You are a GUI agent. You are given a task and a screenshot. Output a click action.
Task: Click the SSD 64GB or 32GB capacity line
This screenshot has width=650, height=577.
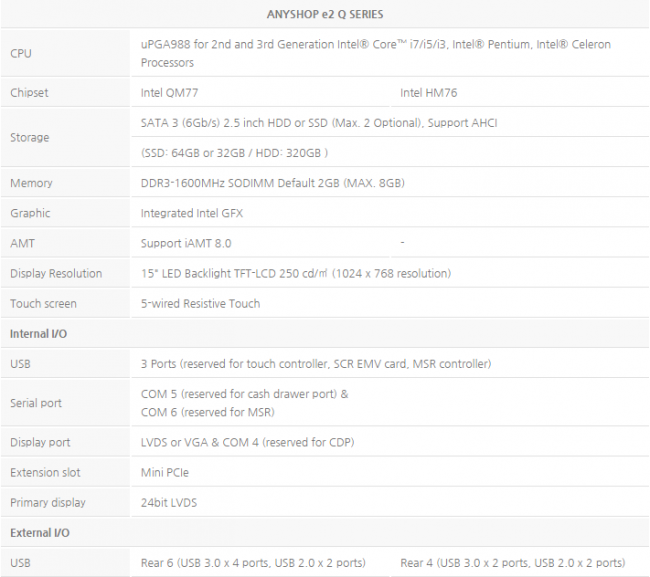point(235,153)
